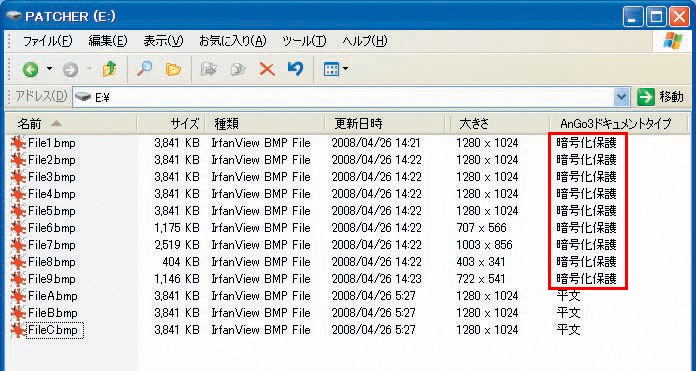This screenshot has width=696, height=371.
Task: Select the File7.bmp file icon
Action: point(18,245)
